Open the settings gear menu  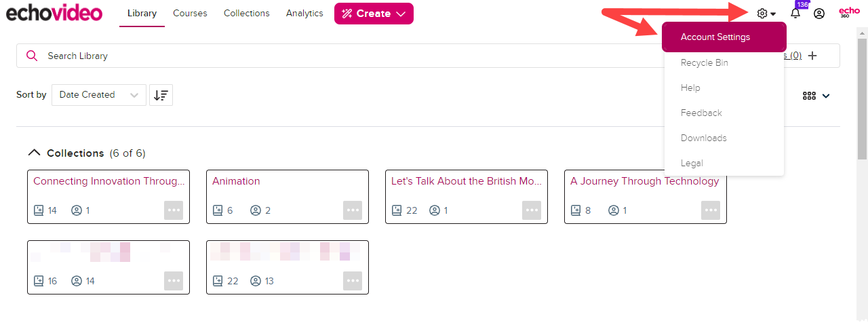click(766, 14)
